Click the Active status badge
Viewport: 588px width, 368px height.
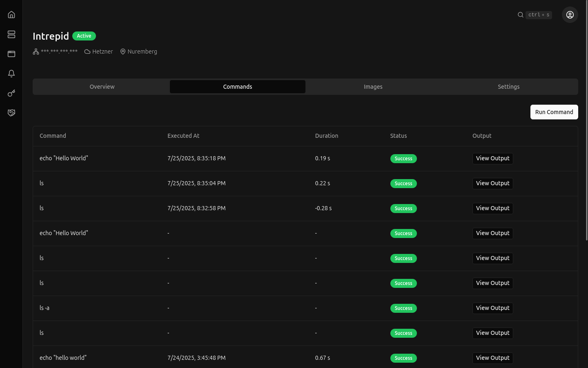point(84,36)
